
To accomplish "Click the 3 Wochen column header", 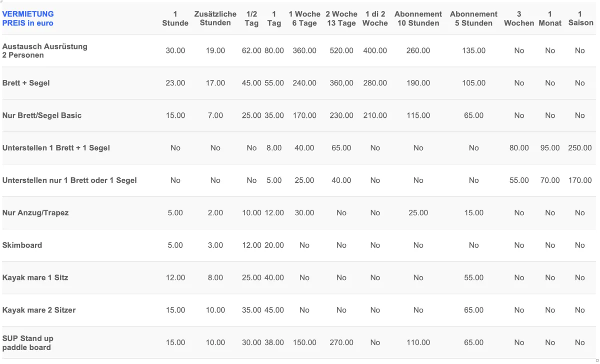I will pyautogui.click(x=519, y=18).
